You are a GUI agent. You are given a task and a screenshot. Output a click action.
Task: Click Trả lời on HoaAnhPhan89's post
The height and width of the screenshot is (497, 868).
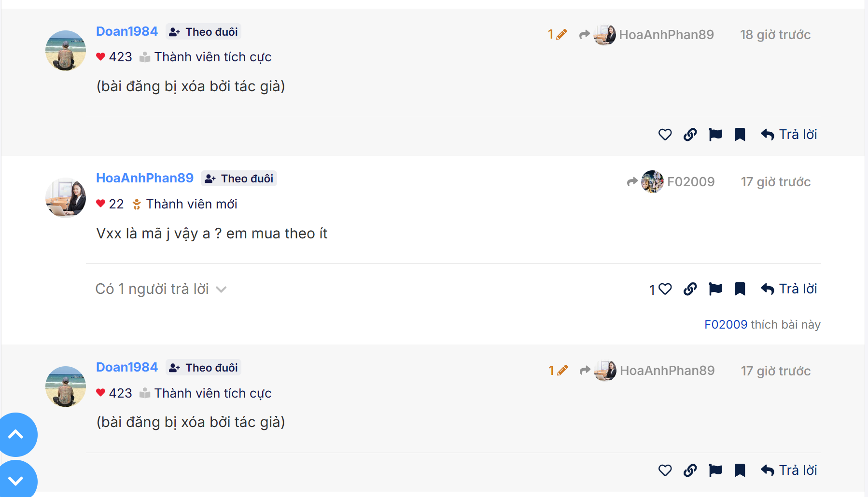(789, 289)
